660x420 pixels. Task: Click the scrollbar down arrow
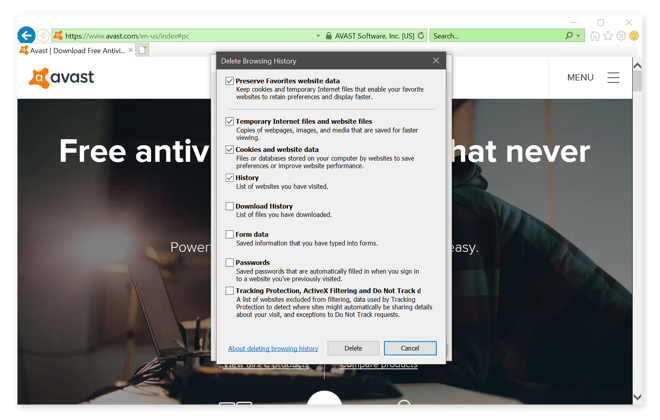637,397
